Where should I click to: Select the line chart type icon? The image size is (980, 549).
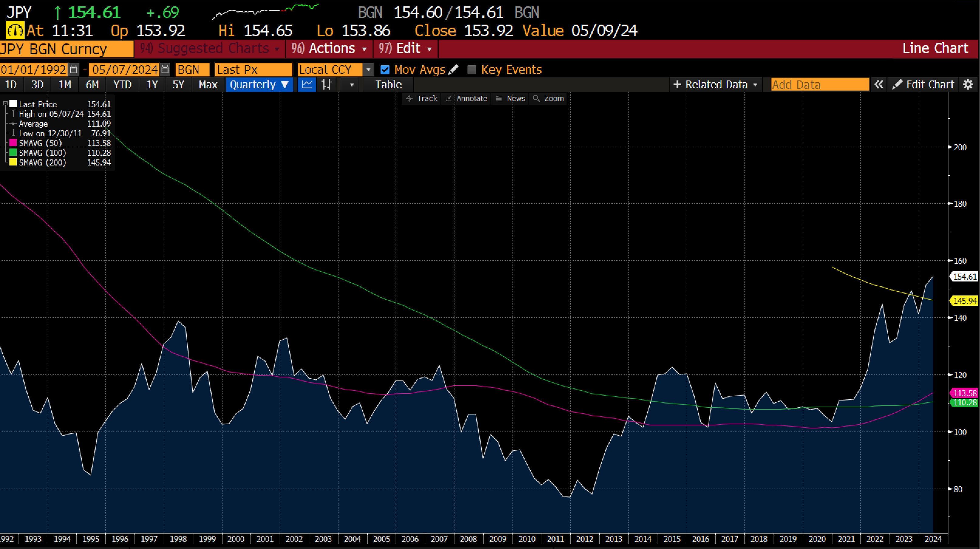click(307, 84)
